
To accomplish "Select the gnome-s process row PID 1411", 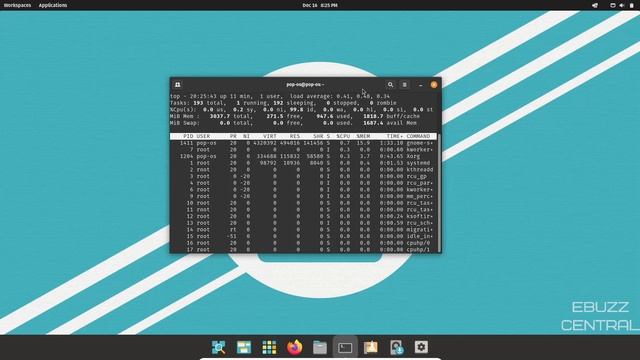I will pos(304,143).
